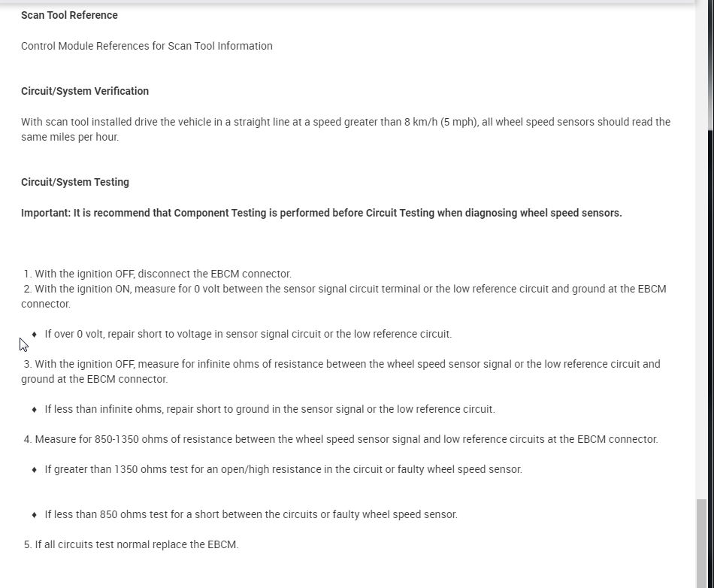Click the bullet about repairing short to voltage

pyautogui.click(x=248, y=334)
